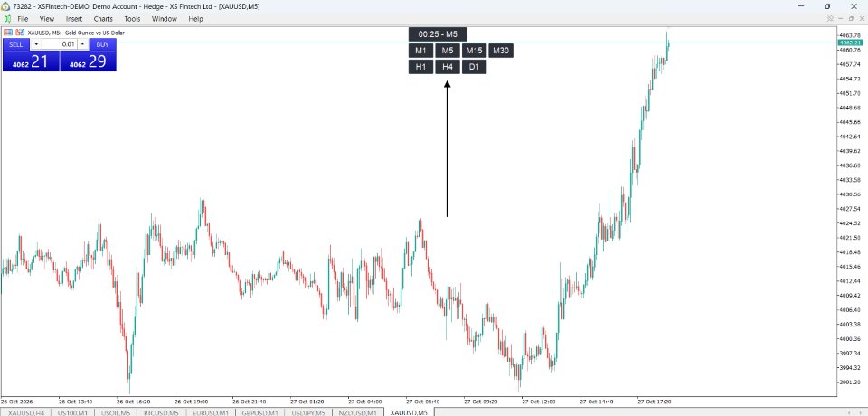Click the SELL label in the trading panel
868x416 pixels.
[16, 44]
